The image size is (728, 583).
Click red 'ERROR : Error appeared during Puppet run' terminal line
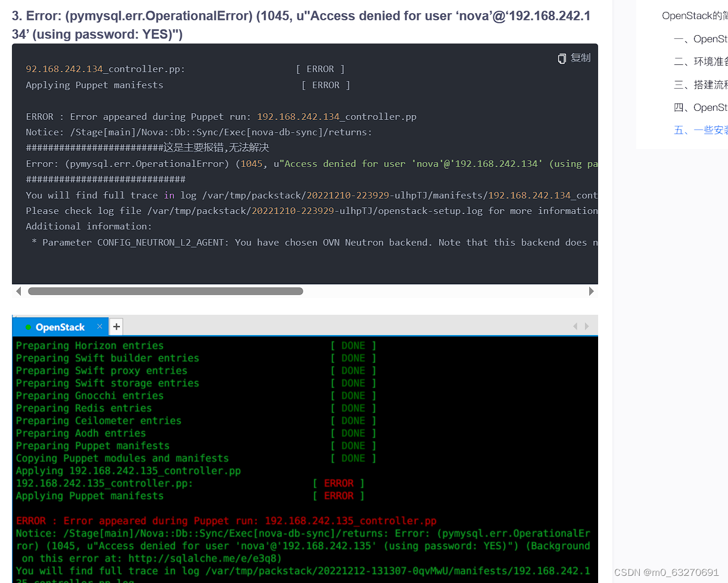click(226, 521)
